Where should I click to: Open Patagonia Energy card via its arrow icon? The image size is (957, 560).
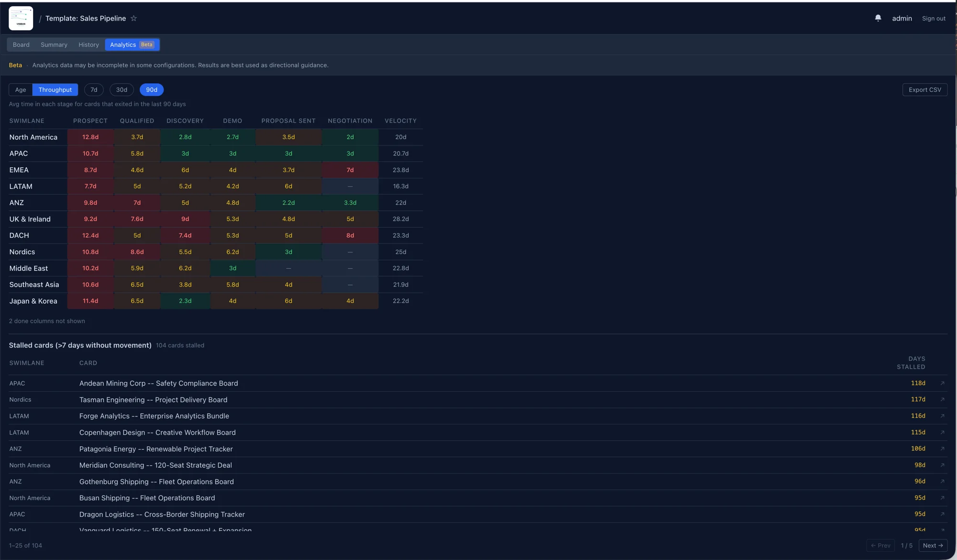pos(942,449)
